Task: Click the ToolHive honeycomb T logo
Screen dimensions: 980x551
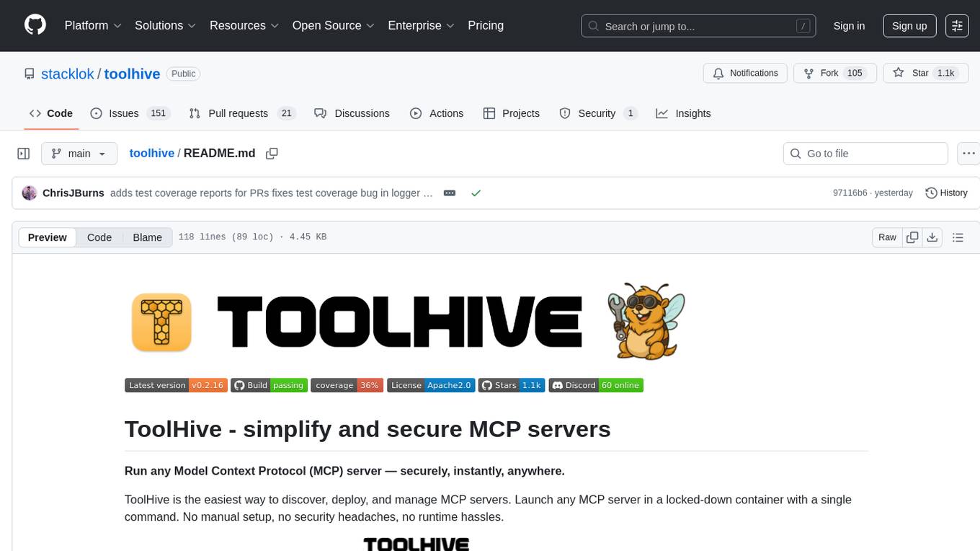Action: click(x=161, y=322)
